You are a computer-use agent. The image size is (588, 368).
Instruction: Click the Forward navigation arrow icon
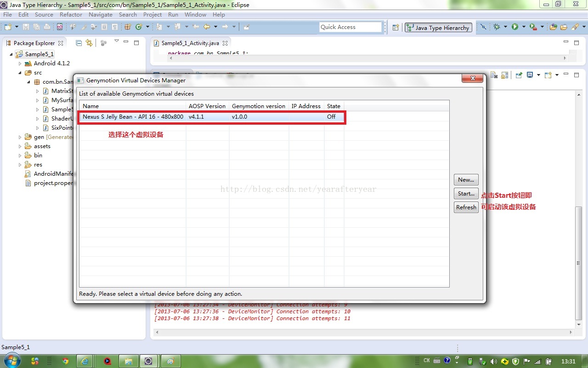[x=225, y=27]
